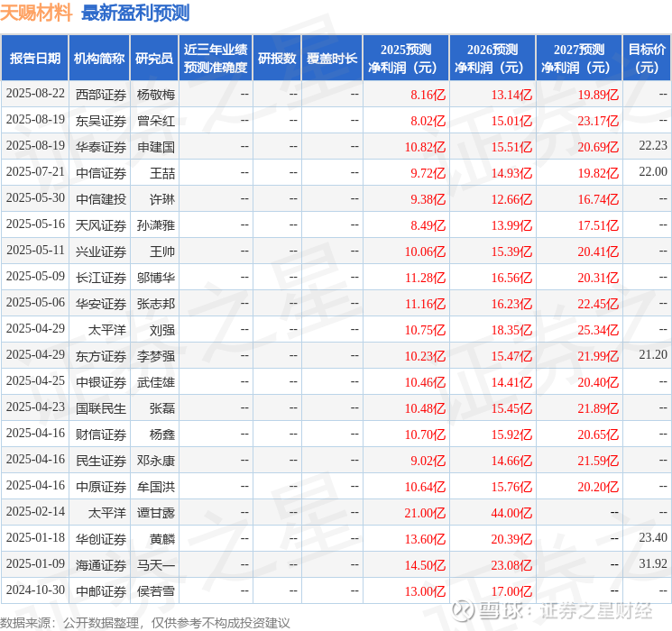Click target price 31.92

pos(653,563)
